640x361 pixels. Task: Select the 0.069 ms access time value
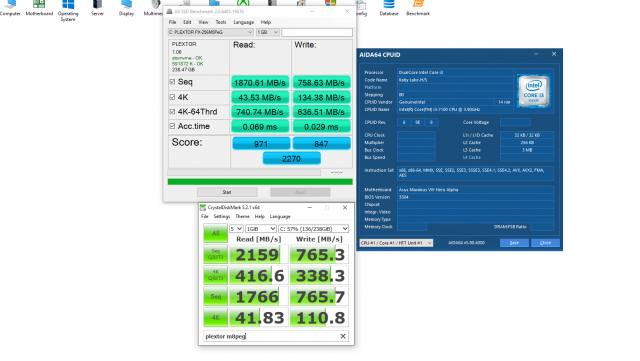click(x=260, y=127)
